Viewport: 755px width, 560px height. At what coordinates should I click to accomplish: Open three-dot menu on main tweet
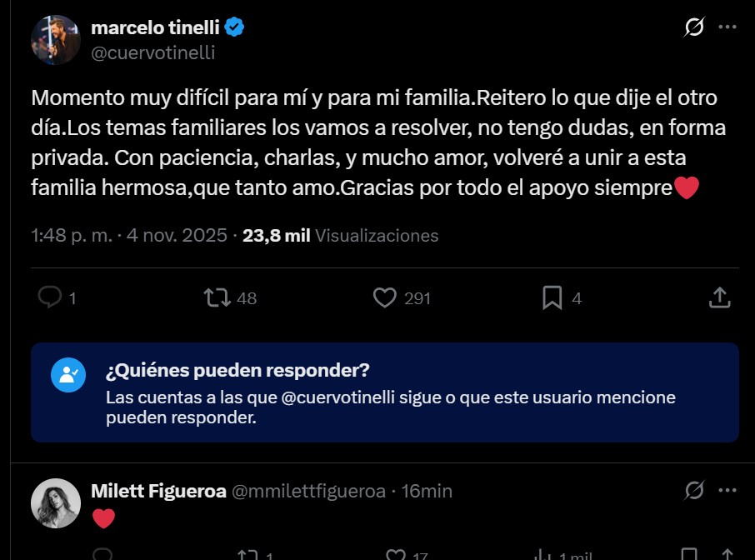point(727,27)
